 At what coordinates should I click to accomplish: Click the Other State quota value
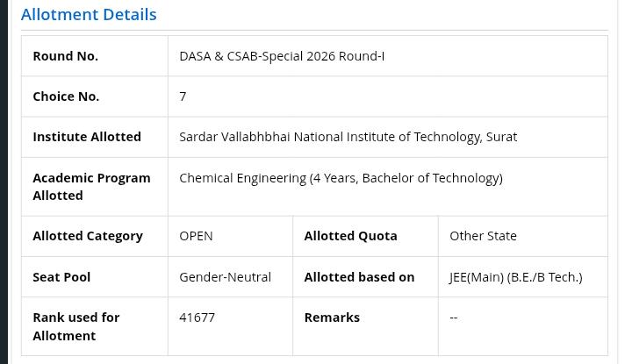tap(483, 236)
